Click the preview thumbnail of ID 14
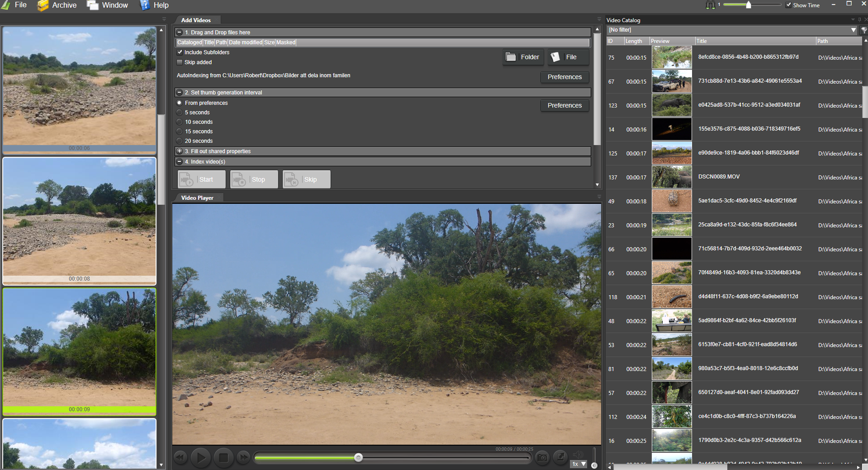This screenshot has width=868, height=470. (x=672, y=129)
